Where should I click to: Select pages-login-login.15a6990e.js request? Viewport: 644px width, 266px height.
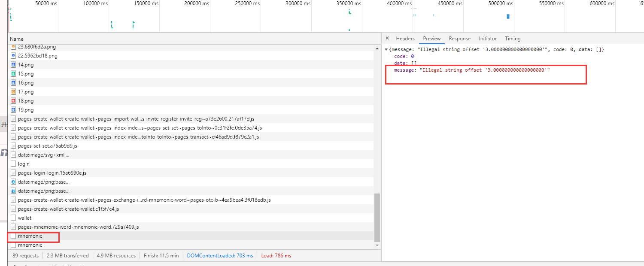coord(191,173)
